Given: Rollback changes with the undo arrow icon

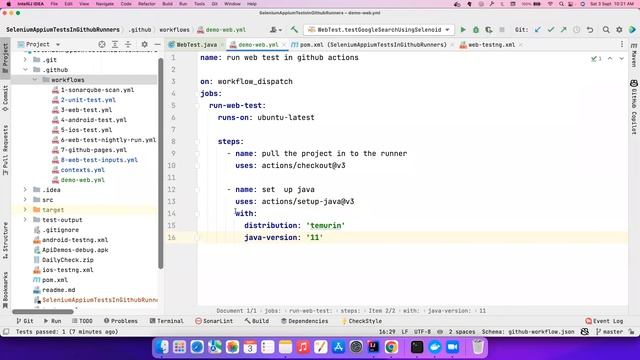Looking at the screenshot, I should tap(590, 30).
